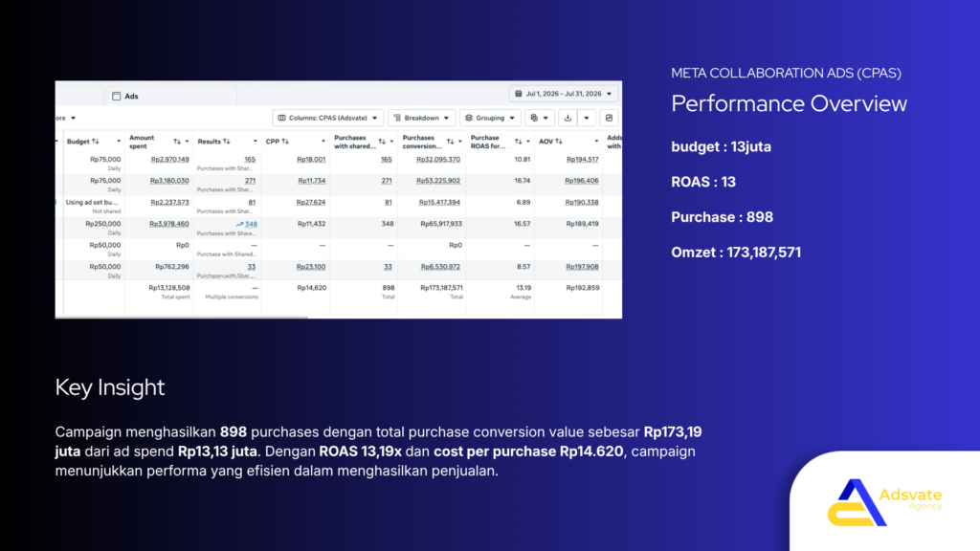Viewport: 980px width, 551px height.
Task: Open the Columns: CPAS (Adsvate) dropdown
Action: (x=327, y=118)
